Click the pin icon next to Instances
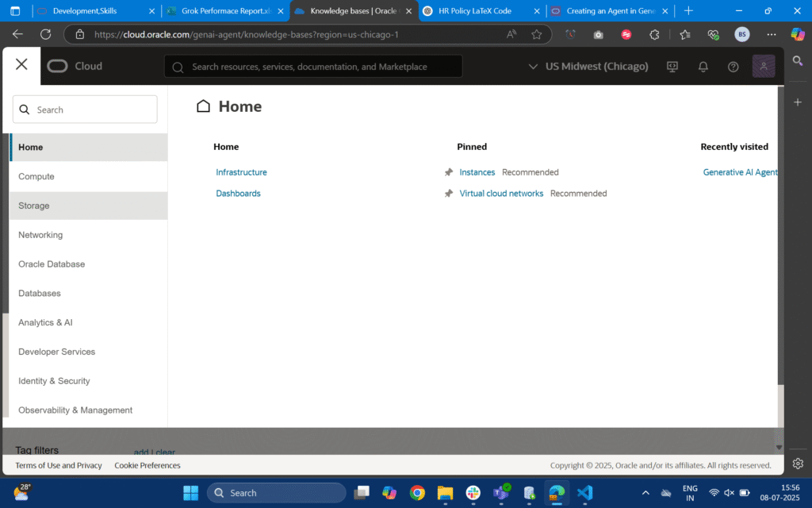 449,172
